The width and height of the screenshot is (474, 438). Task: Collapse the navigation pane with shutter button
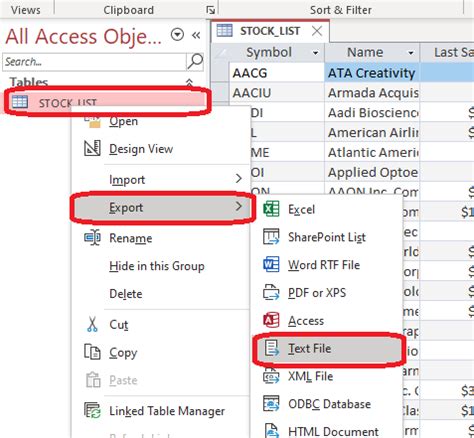196,35
